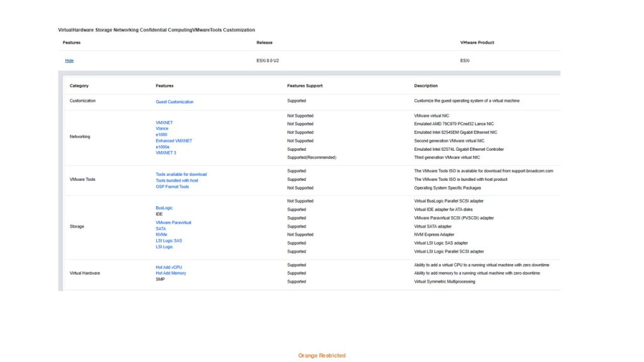
Task: Click the Hide link
Action: coord(69,61)
